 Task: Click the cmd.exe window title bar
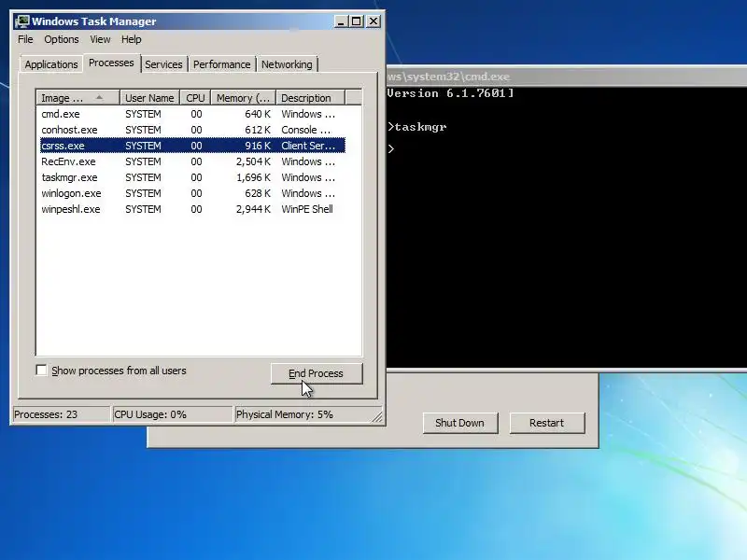click(x=567, y=77)
